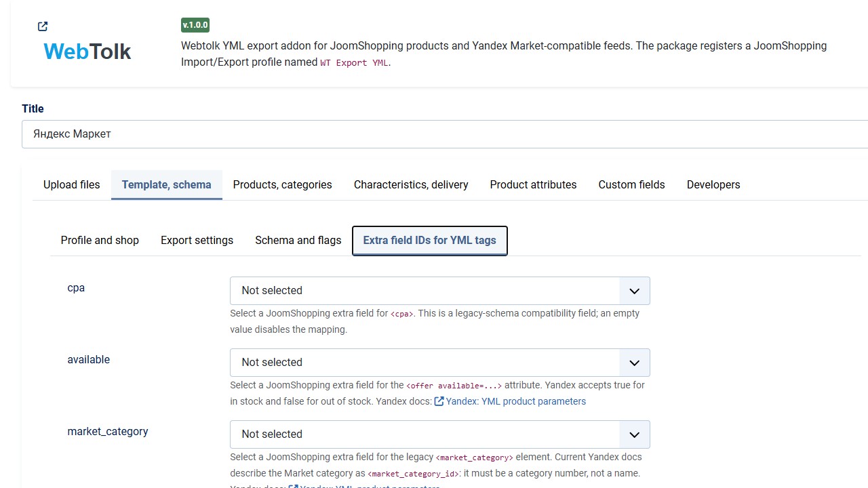
Task: Select the Profile and shop sub-tab
Action: [x=100, y=241]
